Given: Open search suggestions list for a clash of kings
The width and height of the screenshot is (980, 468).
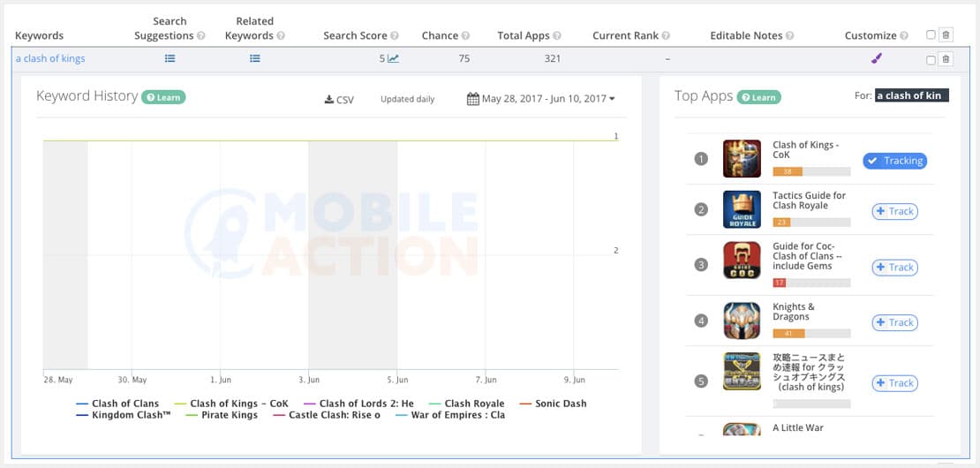Looking at the screenshot, I should tap(170, 59).
